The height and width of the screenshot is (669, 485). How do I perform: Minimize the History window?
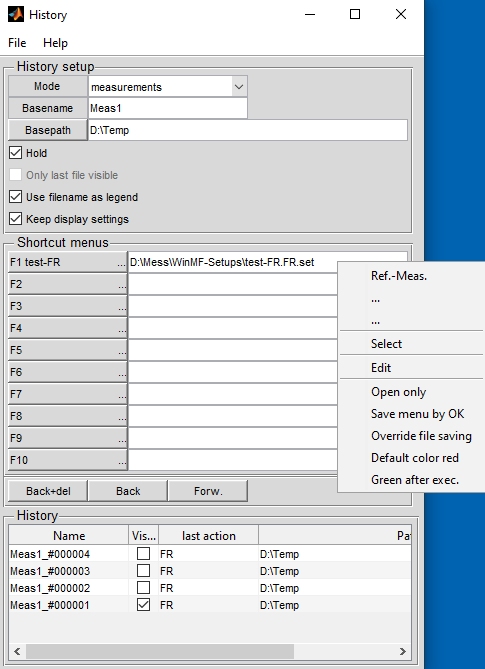click(310, 14)
